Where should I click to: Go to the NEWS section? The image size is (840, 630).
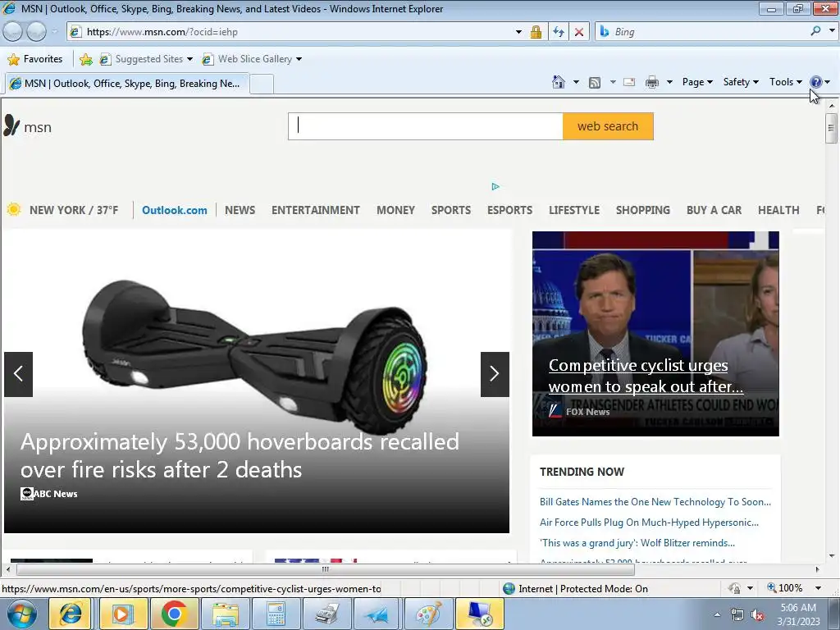[x=240, y=210]
